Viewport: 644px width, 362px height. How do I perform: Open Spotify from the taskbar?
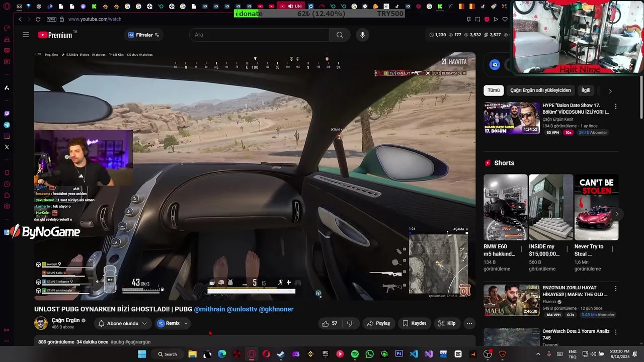tap(355, 354)
